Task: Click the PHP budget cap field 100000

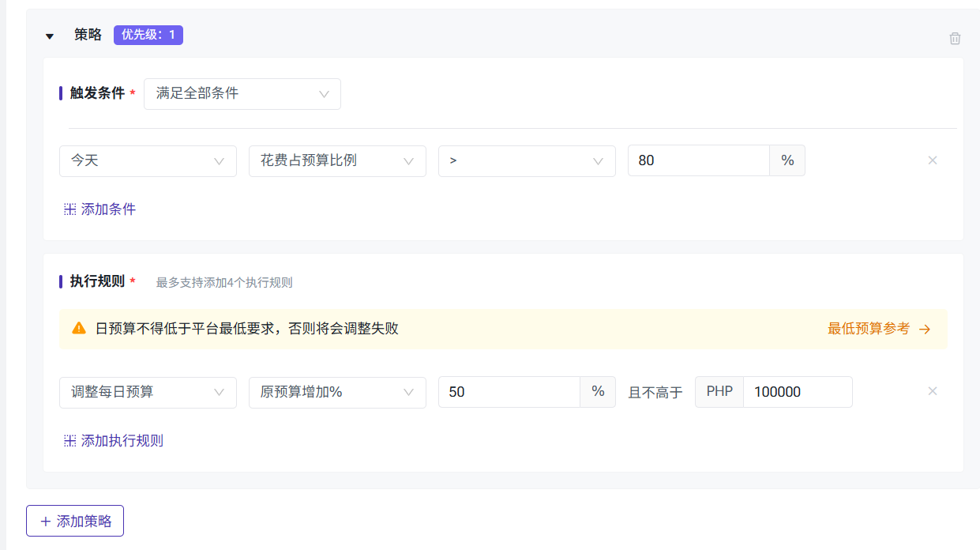Action: [x=797, y=392]
